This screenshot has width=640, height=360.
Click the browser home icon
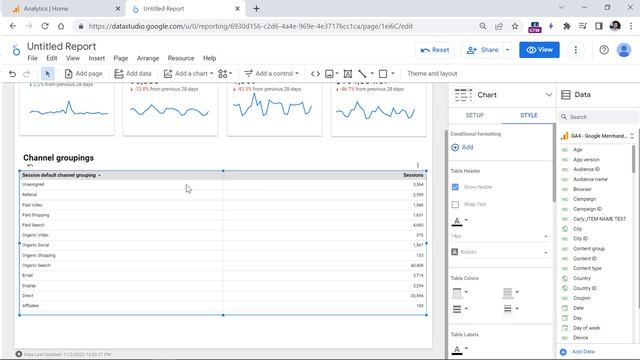point(61,26)
